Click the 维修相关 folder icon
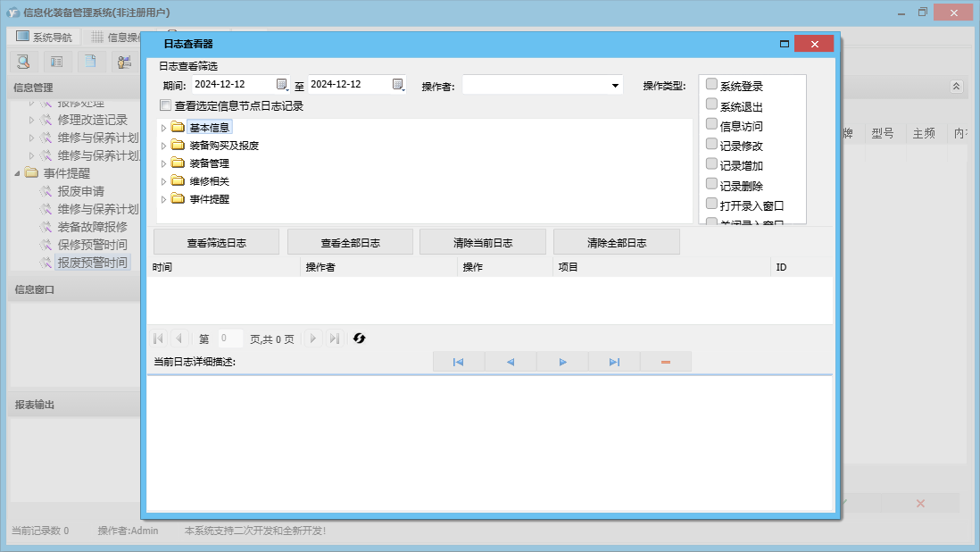 [179, 181]
